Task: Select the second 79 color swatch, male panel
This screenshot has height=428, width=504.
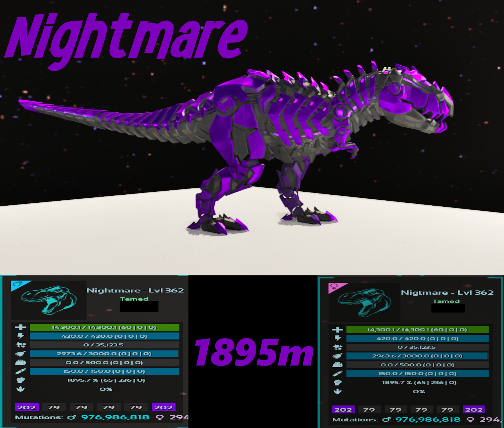Action: tap(81, 407)
